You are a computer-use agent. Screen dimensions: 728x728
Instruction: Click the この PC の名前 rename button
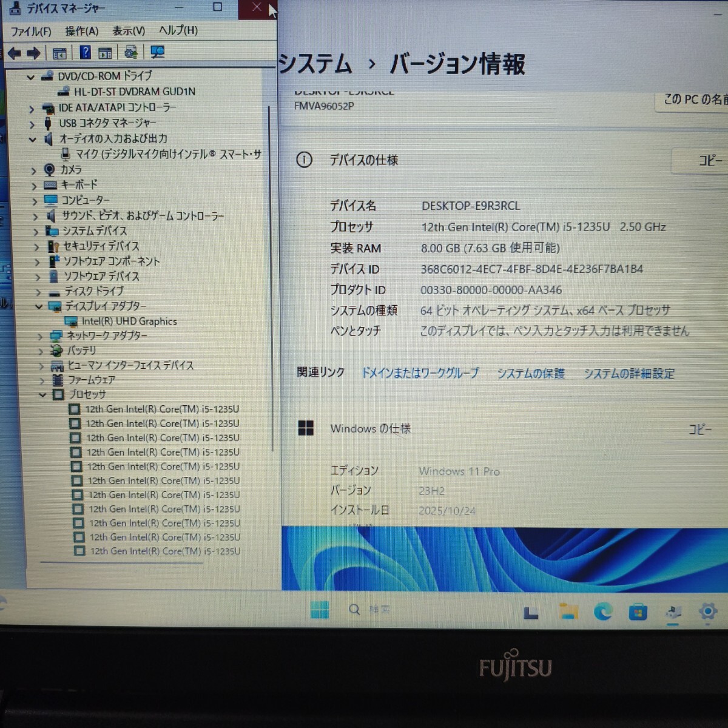[x=692, y=100]
